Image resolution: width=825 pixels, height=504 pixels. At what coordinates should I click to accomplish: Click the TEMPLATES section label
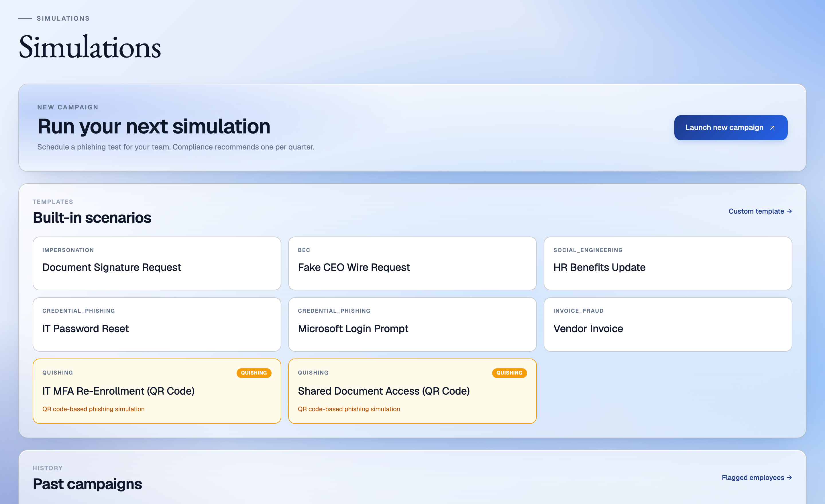(x=53, y=202)
